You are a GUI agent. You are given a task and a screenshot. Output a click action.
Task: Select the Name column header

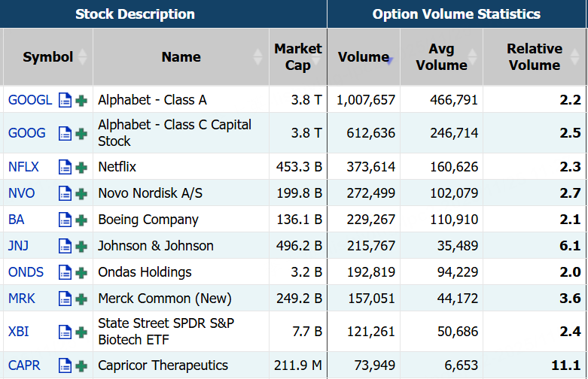[181, 57]
